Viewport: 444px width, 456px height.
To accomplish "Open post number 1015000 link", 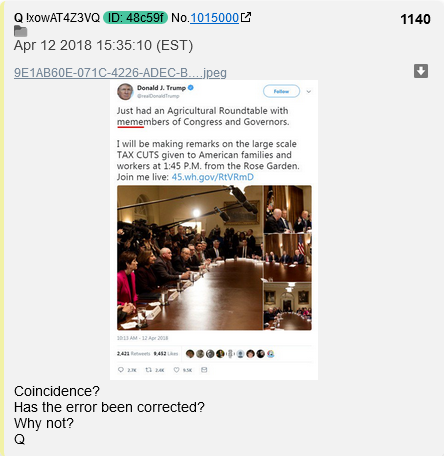I will coord(214,18).
